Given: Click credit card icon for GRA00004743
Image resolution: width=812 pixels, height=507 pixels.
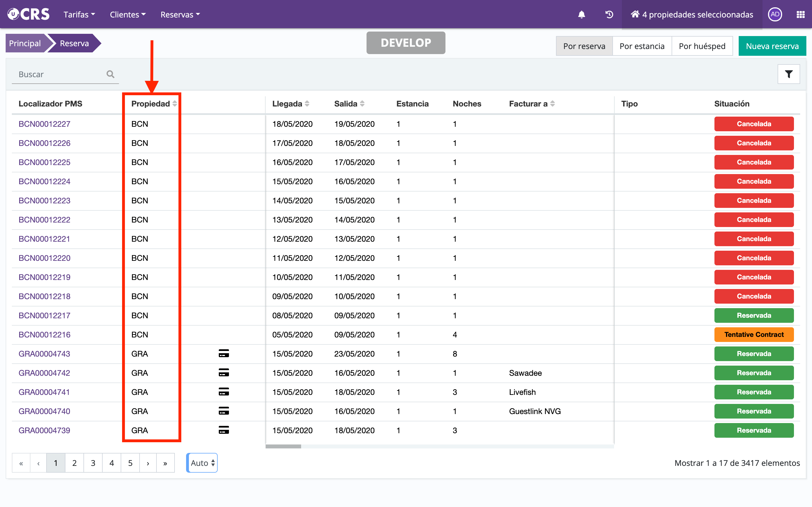Looking at the screenshot, I should pos(224,353).
